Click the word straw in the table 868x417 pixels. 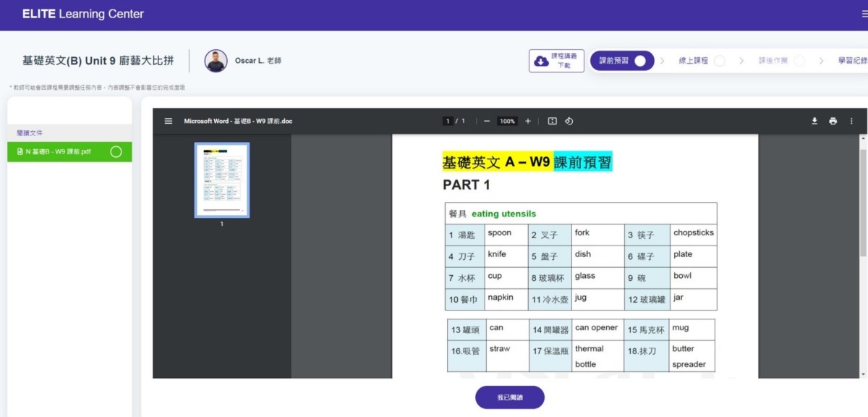[x=500, y=348]
